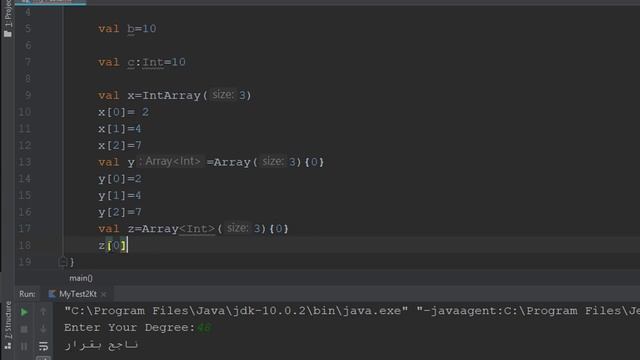
Task: Click line number 9 in the gutter
Action: (27, 96)
